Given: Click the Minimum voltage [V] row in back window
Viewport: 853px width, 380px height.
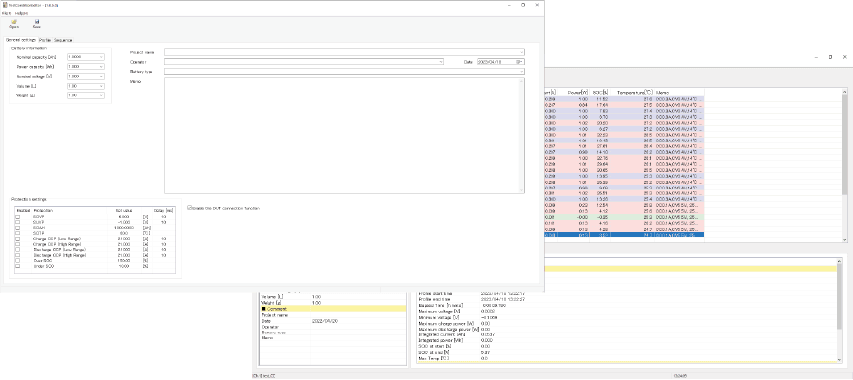Looking at the screenshot, I should point(628,317).
